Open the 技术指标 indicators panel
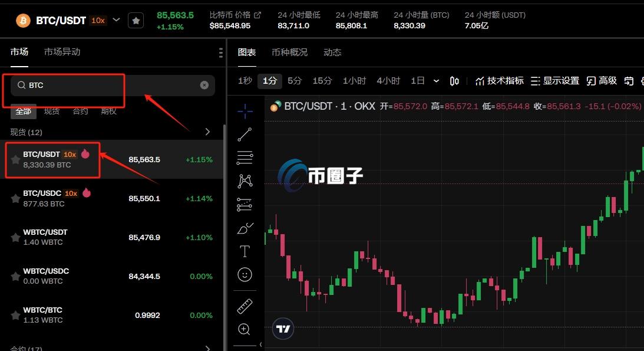The width and height of the screenshot is (644, 351). (x=499, y=80)
